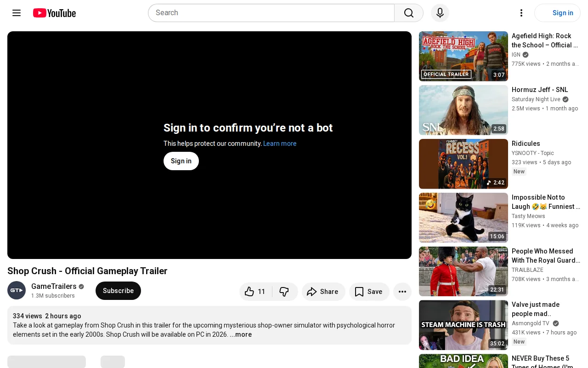Open the three-dot settings menu in header
Screen dimensions: 588x368
[x=521, y=13]
